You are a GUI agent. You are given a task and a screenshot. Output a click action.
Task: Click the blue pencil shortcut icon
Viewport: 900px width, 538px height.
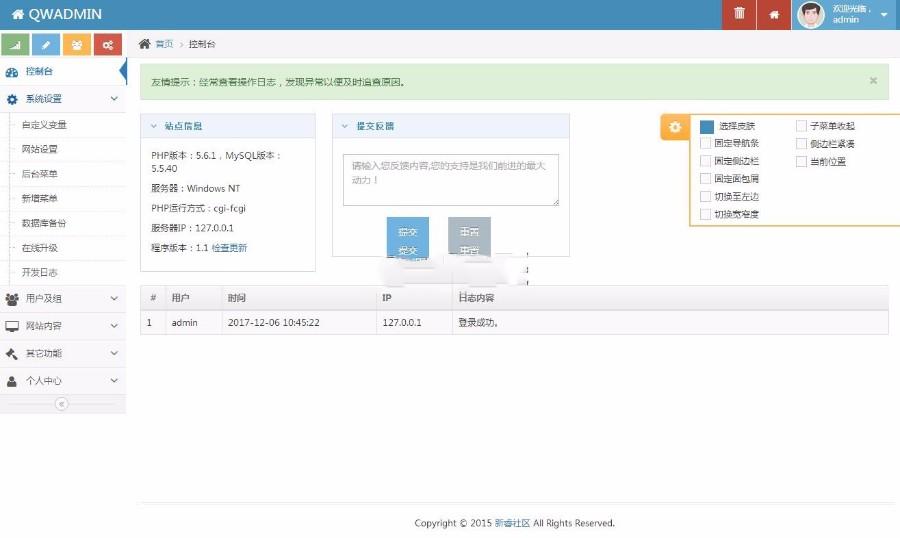46,45
